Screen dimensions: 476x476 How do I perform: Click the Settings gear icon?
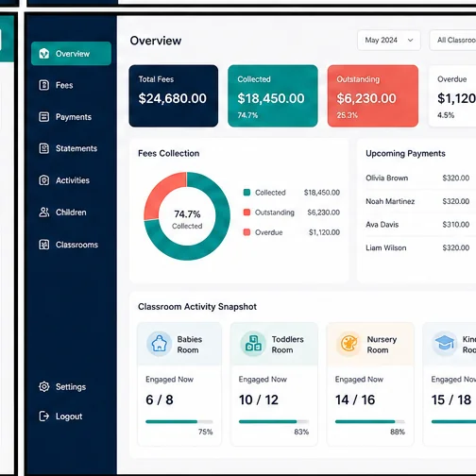click(x=44, y=386)
